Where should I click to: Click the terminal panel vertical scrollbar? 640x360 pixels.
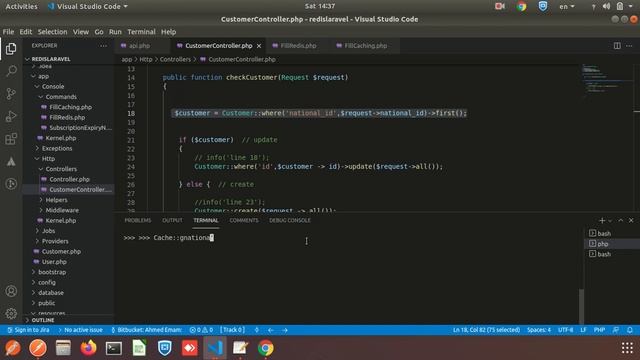coord(581,306)
